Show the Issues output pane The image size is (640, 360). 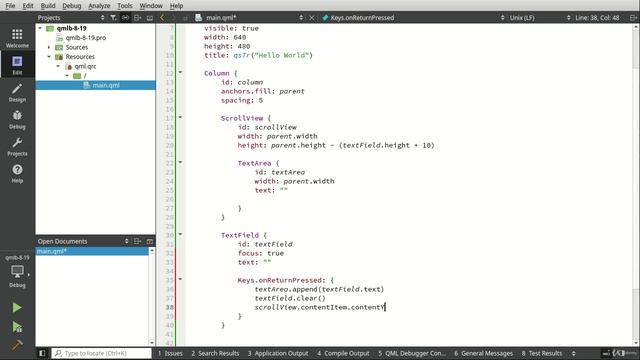click(x=170, y=353)
